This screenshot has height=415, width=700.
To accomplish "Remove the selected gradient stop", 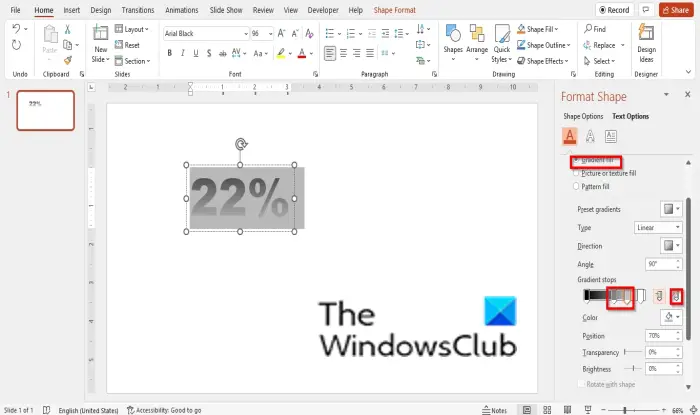I will pyautogui.click(x=676, y=296).
